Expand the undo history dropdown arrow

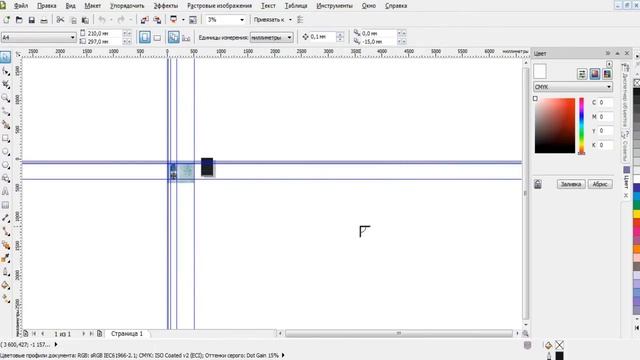click(x=111, y=20)
